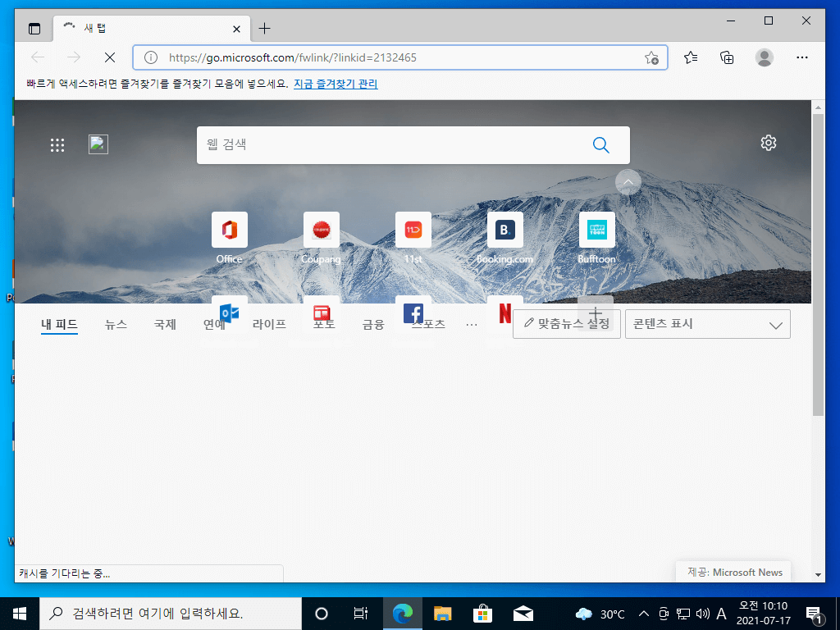This screenshot has width=840, height=630.
Task: Click the vertical page scrollbar thumb
Action: click(818, 265)
